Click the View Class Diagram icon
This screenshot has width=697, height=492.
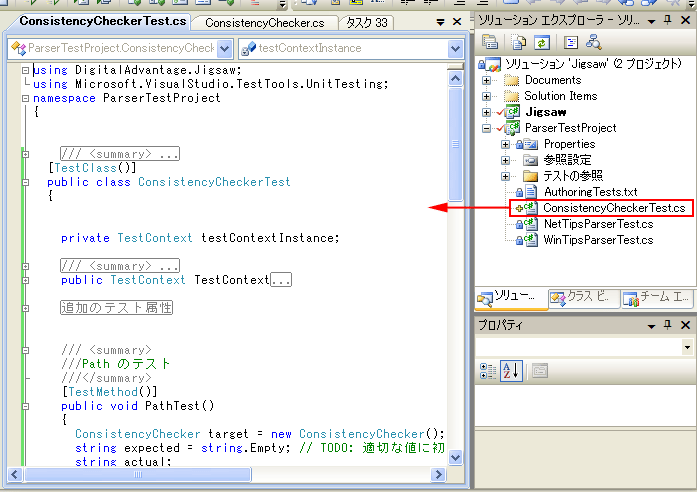(x=594, y=42)
